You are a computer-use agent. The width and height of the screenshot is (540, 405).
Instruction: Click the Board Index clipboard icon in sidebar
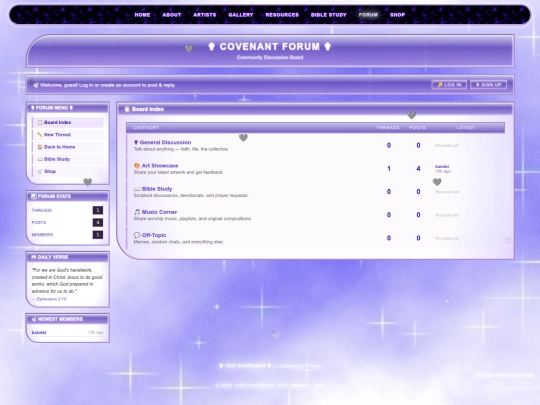[40, 122]
